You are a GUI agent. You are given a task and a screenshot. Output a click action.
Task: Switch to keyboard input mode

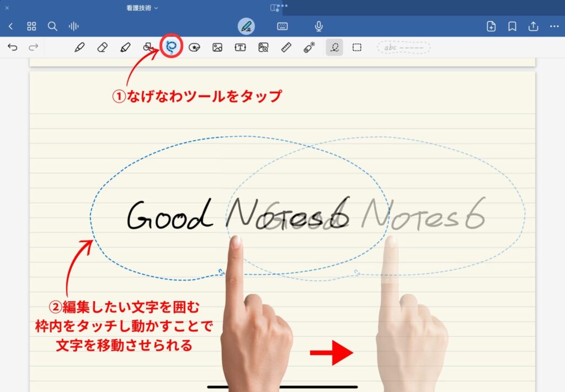(x=282, y=26)
